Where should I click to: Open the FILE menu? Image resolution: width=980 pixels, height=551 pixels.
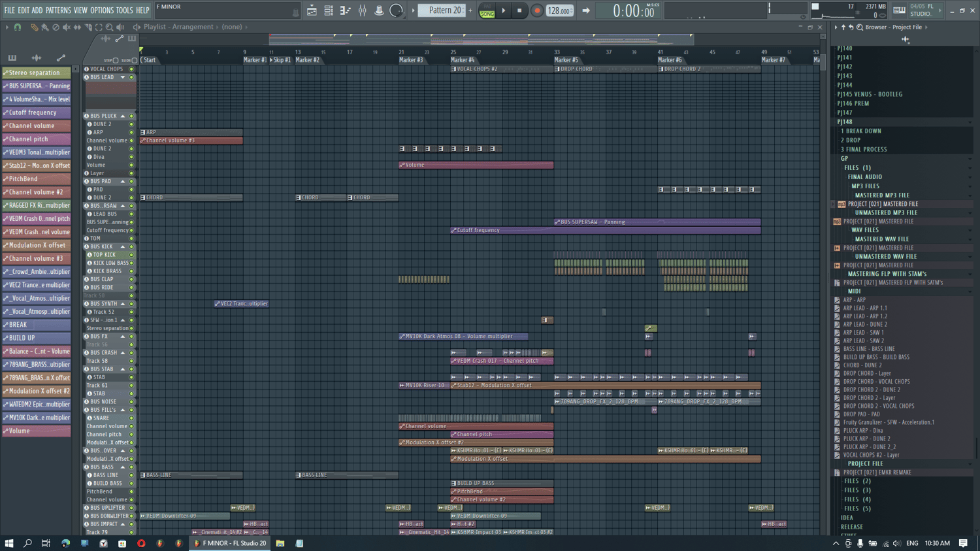pyautogui.click(x=9, y=10)
